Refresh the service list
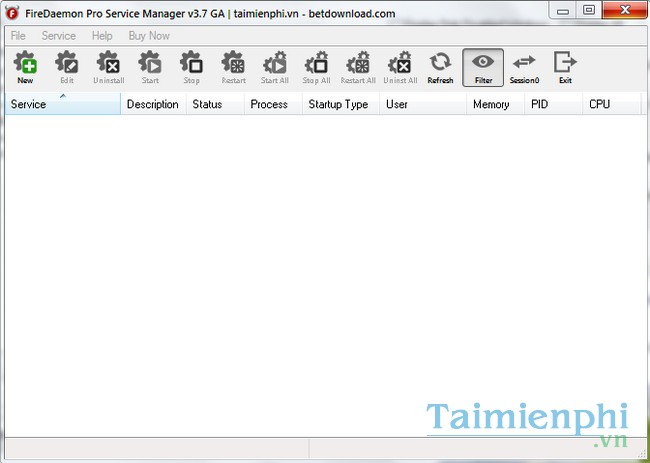 (440, 67)
